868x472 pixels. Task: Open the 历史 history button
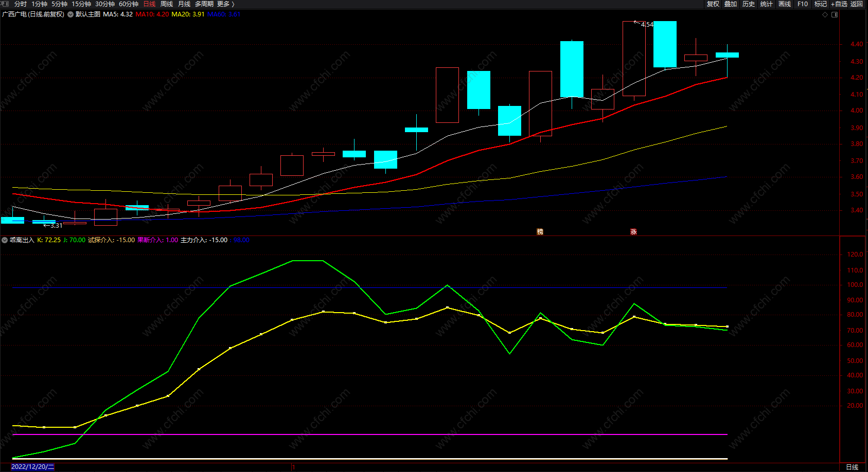click(749, 4)
